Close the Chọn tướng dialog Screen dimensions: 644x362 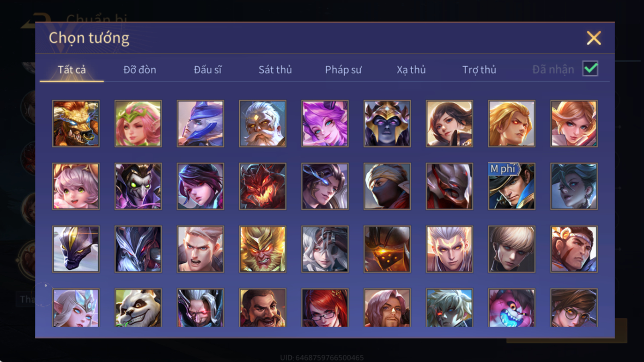click(594, 38)
